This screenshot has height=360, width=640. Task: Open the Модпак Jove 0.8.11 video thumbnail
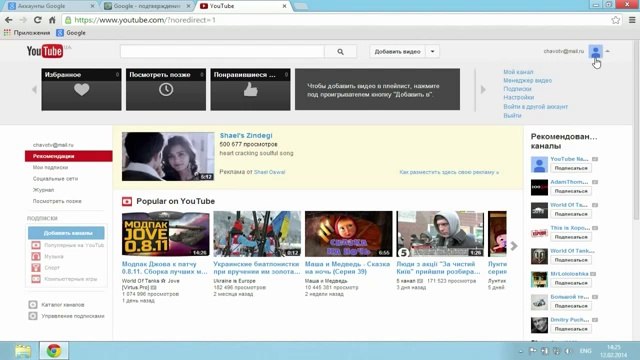166,234
